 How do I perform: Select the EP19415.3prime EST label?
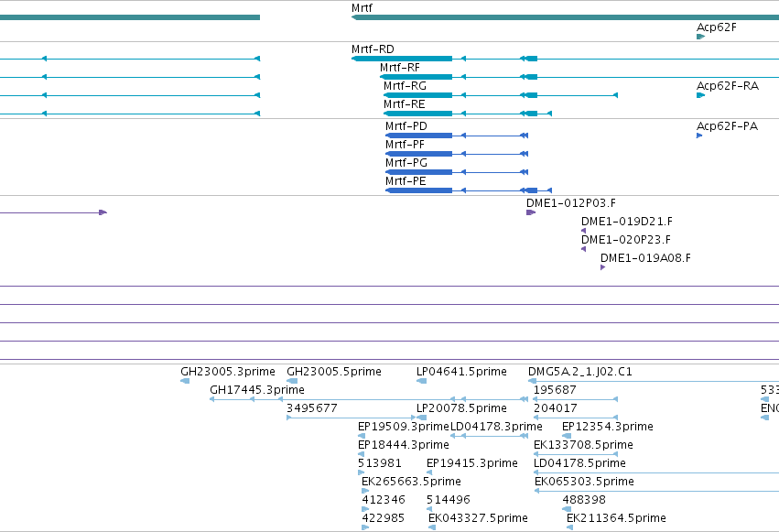[472, 463]
